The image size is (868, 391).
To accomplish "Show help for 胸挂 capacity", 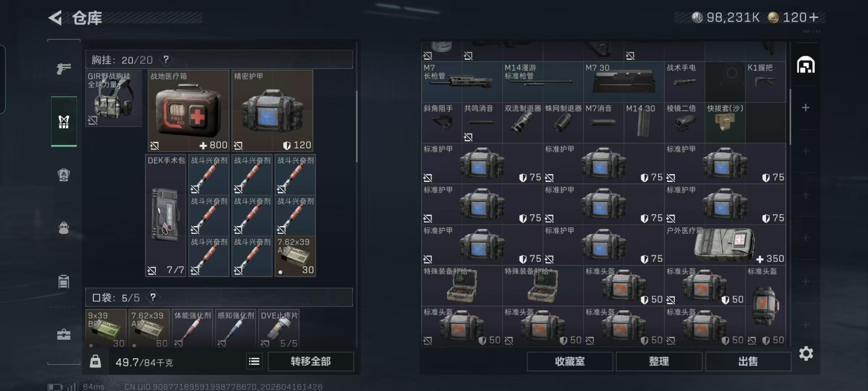I will pos(166,59).
